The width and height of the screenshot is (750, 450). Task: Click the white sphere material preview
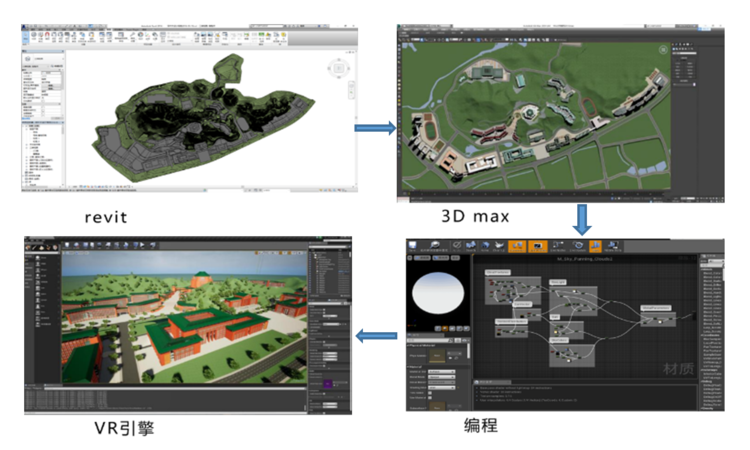tap(438, 293)
